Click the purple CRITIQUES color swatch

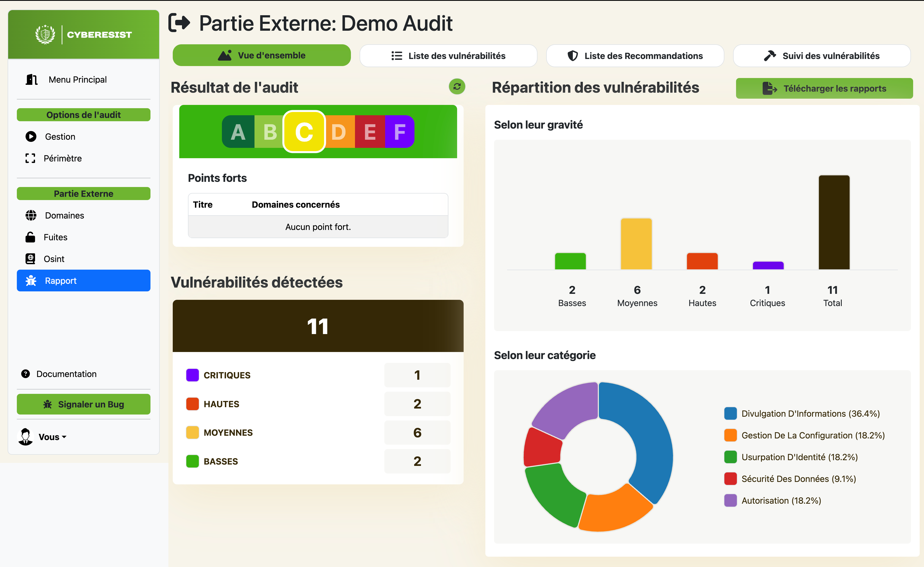click(192, 375)
